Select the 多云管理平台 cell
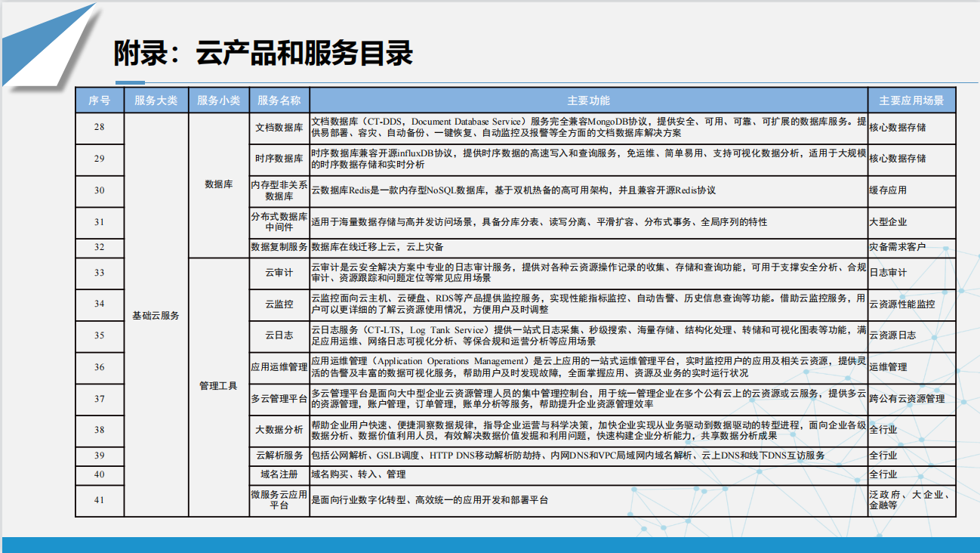 (279, 398)
